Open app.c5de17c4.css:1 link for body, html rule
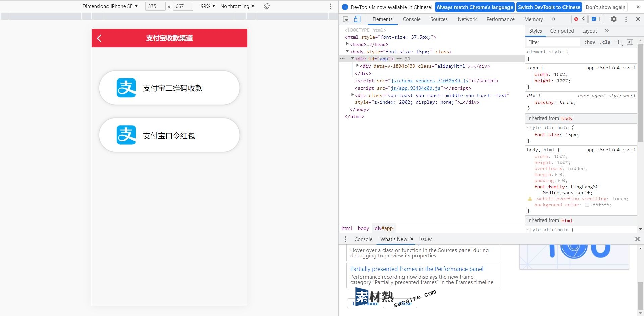The height and width of the screenshot is (316, 644). (x=611, y=150)
